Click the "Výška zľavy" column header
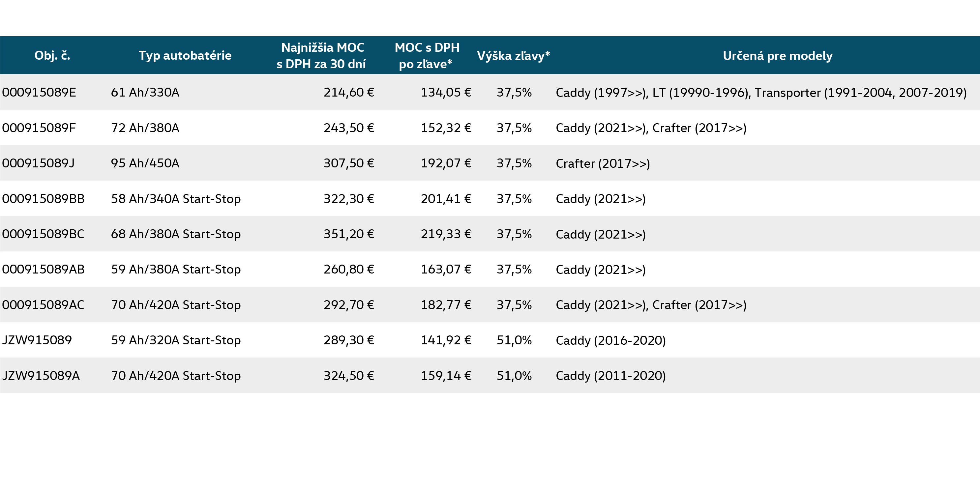This screenshot has height=490, width=980. coord(513,56)
